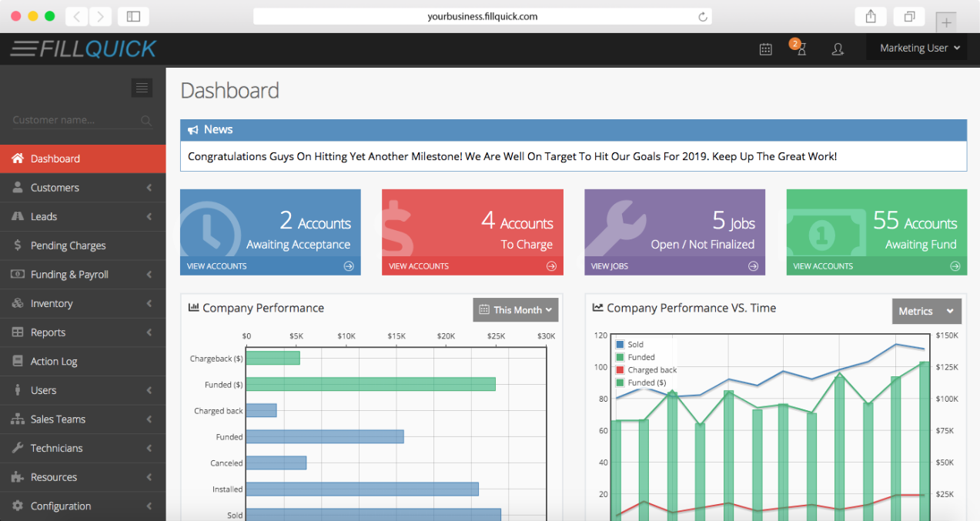Click the Sales Teams hierarchy icon

[18, 419]
